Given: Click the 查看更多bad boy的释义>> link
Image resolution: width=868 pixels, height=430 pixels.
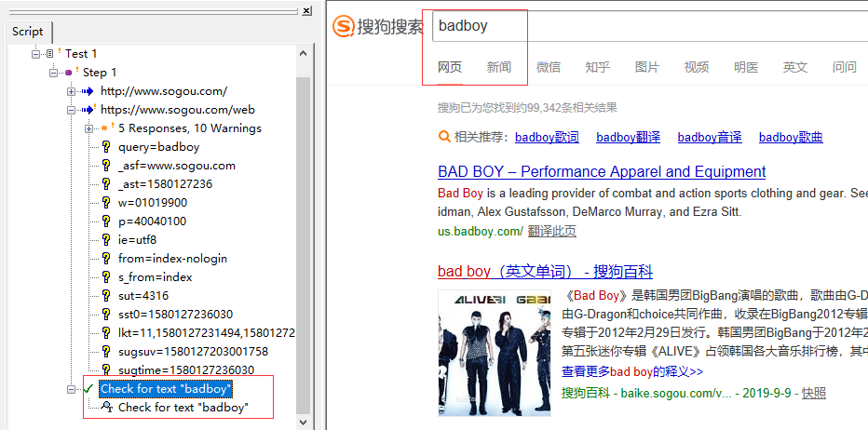Looking at the screenshot, I should coord(632,371).
